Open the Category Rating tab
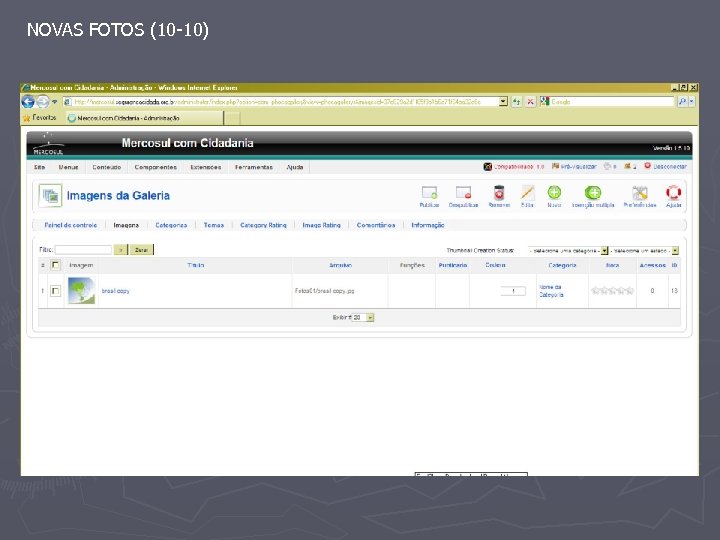This screenshot has width=720, height=540. (x=263, y=225)
